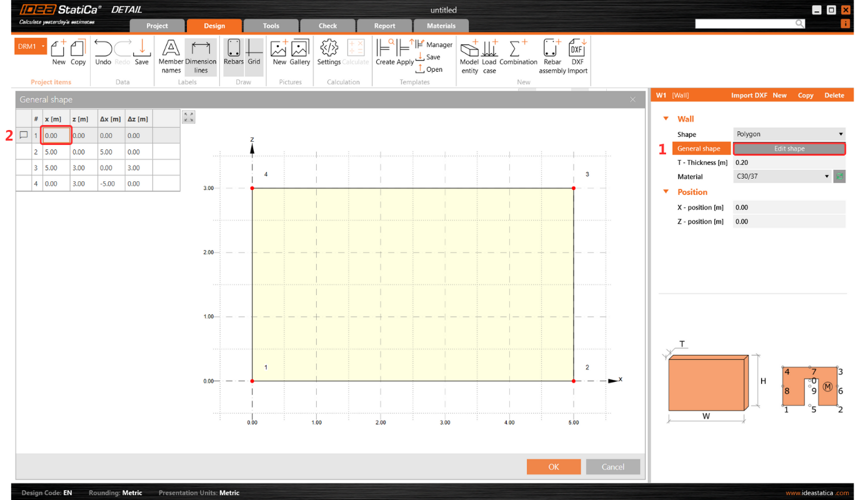The height and width of the screenshot is (500, 868).
Task: Open the Materials tab
Action: pyautogui.click(x=441, y=26)
